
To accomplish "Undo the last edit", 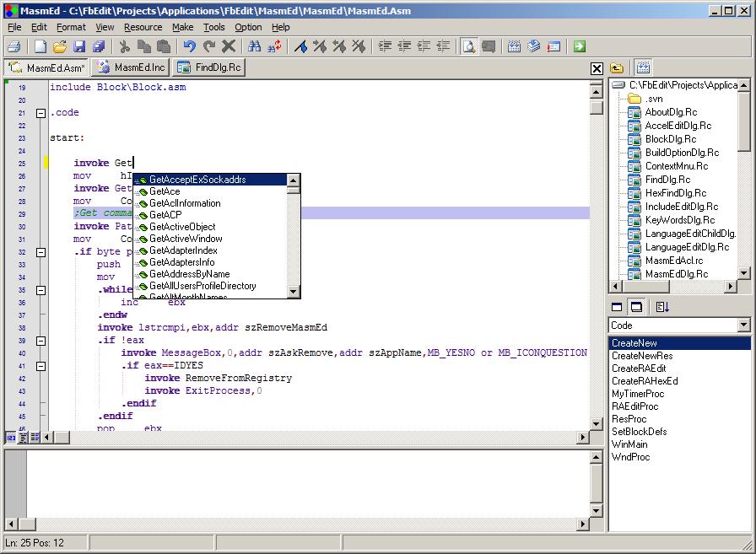I will coord(189,46).
